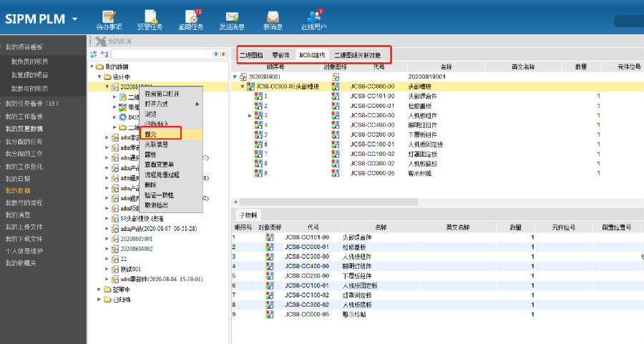
Task: Open the 新消息 new message icon
Action: click(x=273, y=19)
